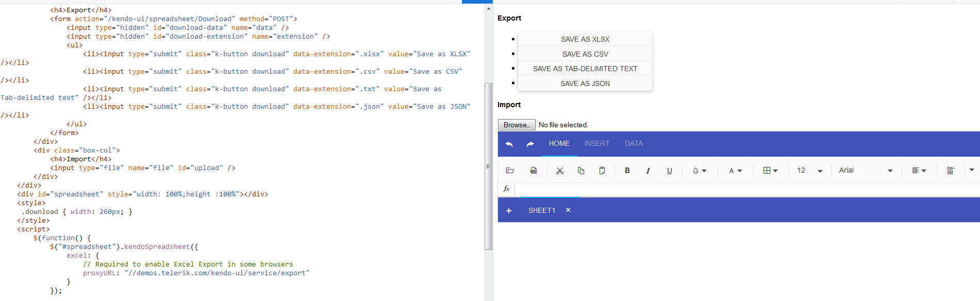Click the paste clipboard icon
This screenshot has height=301, width=980.
point(602,171)
